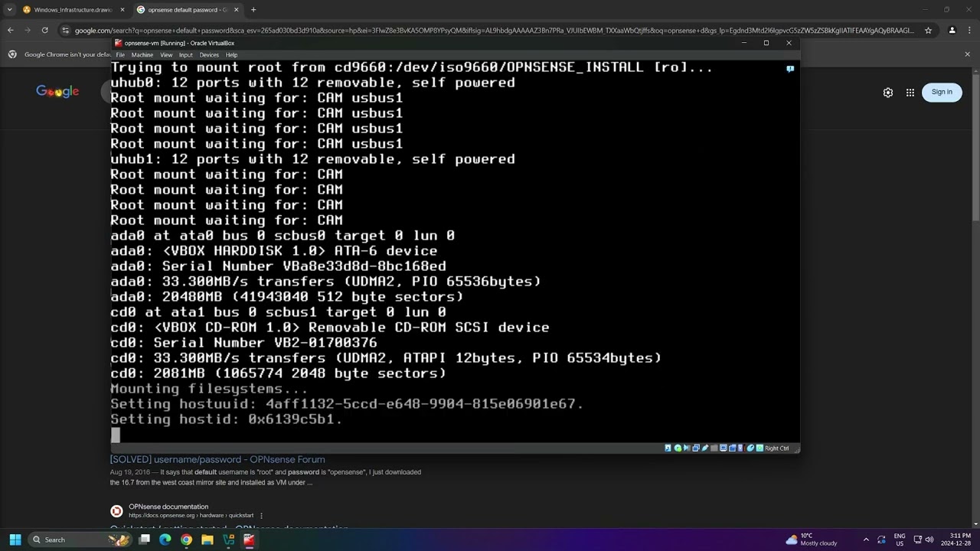Click the Sign in button
Image resolution: width=980 pixels, height=551 pixels.
tap(942, 92)
